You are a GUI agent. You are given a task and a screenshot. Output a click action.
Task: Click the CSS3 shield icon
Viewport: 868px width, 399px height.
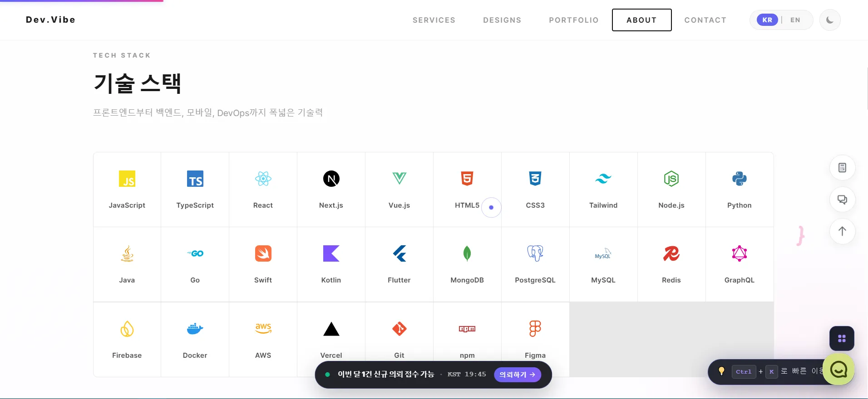point(535,179)
